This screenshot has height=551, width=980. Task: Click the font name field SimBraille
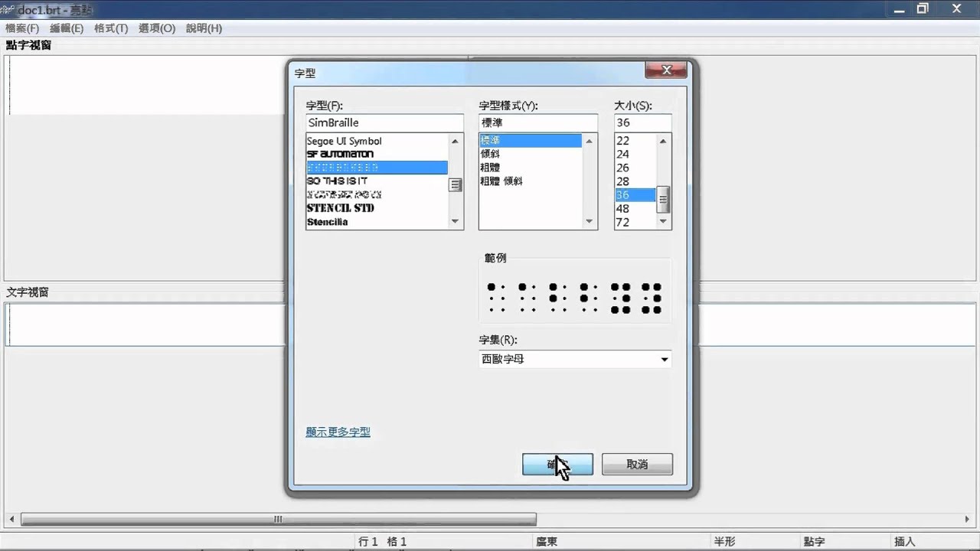point(384,122)
